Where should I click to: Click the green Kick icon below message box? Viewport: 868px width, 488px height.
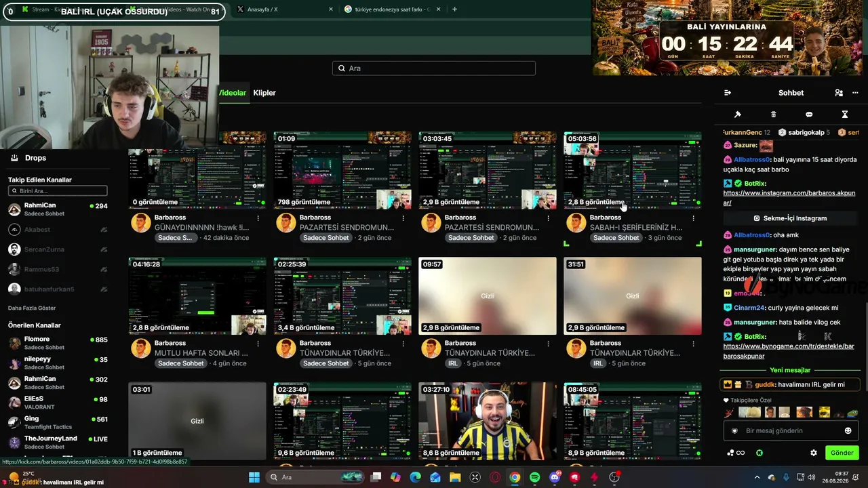(759, 453)
